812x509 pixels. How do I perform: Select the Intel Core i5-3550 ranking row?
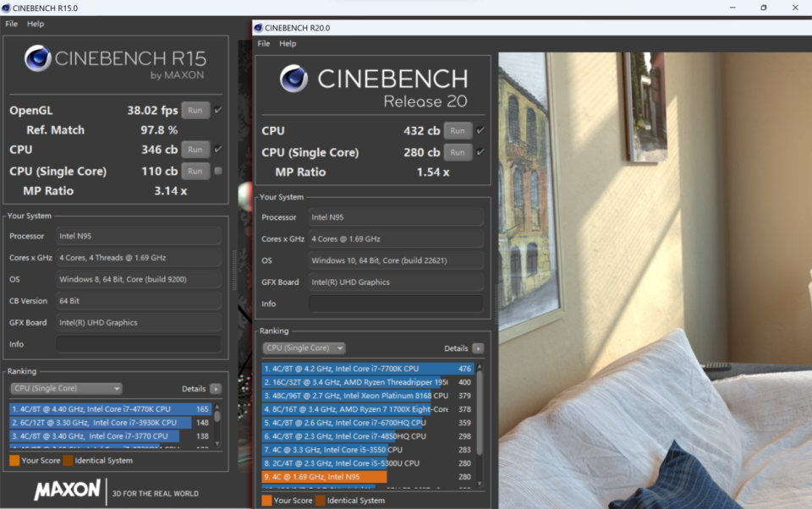pyautogui.click(x=368, y=450)
